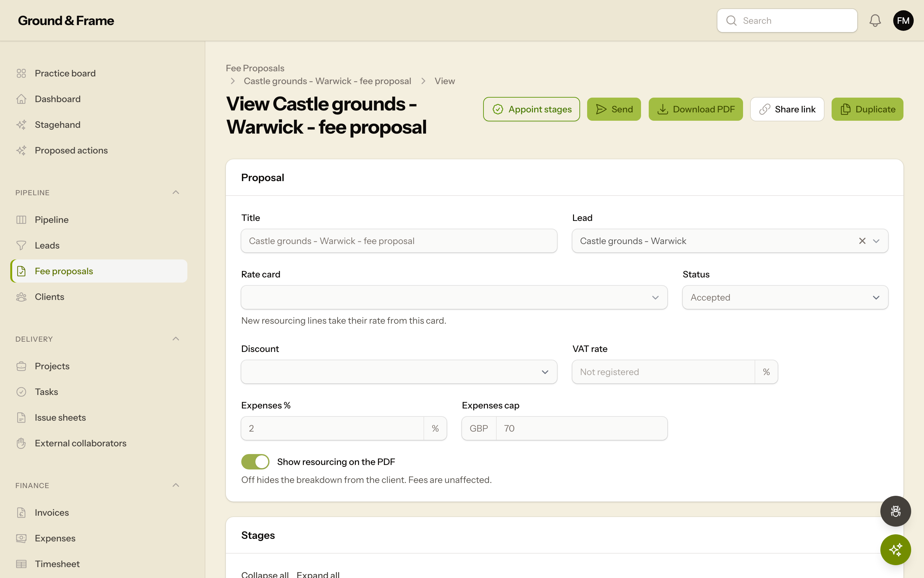Open Pipeline in the sidebar
924x578 pixels.
click(x=98, y=220)
